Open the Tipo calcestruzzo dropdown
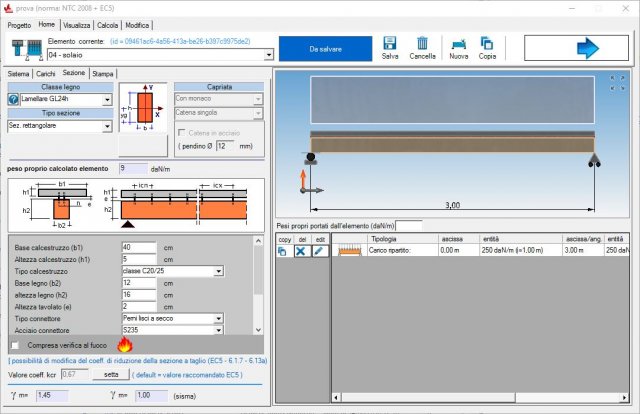 [x=218, y=272]
